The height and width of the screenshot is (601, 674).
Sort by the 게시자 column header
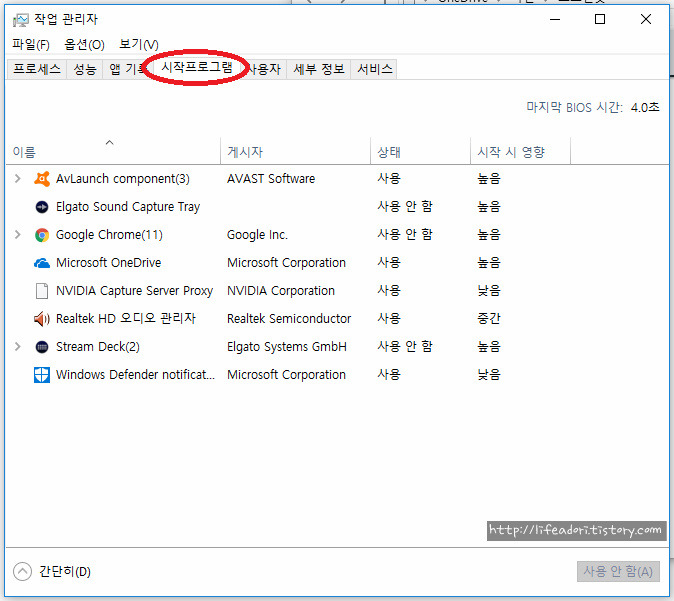[x=295, y=151]
